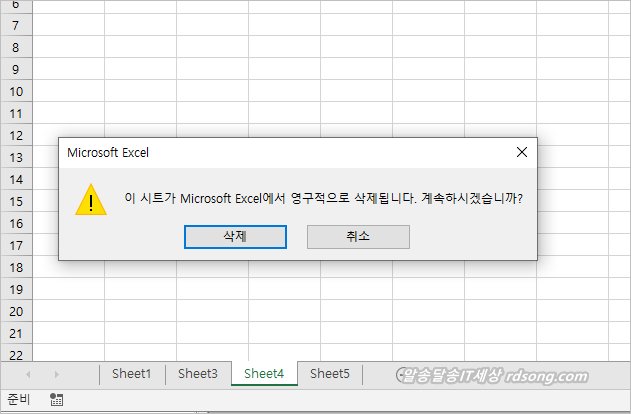The width and height of the screenshot is (631, 414).
Task: Click the left sheet navigation arrow
Action: tap(27, 374)
